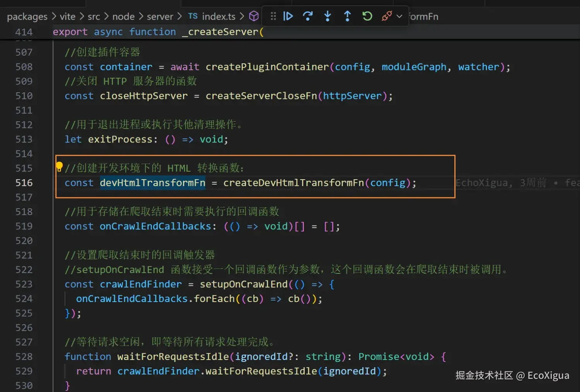Select the 'node' breadcrumb

click(x=123, y=17)
